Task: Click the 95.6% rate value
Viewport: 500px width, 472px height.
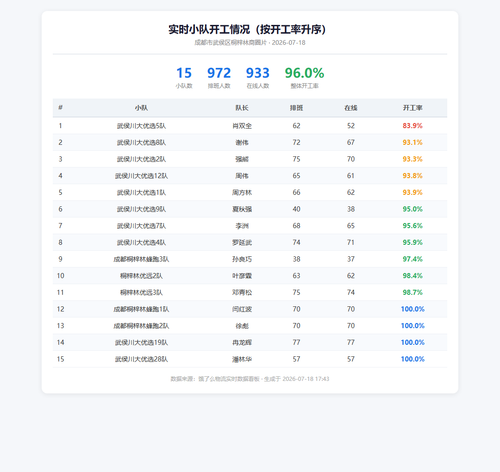Action: coord(412,226)
